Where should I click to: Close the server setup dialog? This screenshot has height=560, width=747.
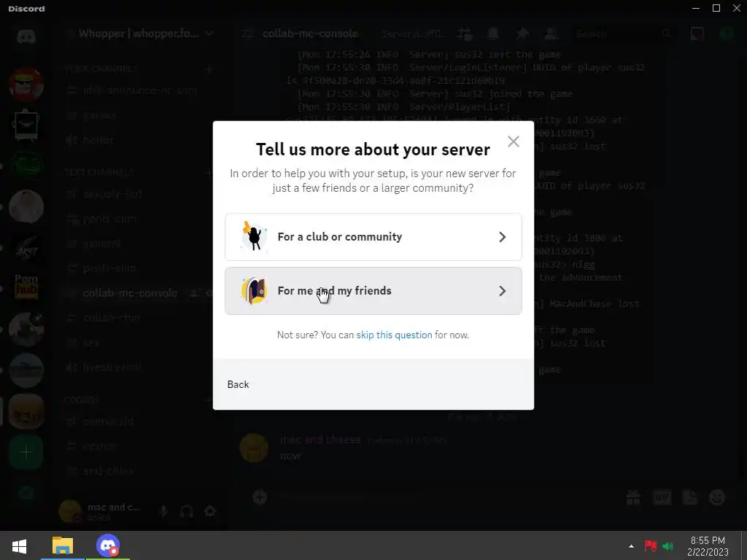tap(513, 141)
